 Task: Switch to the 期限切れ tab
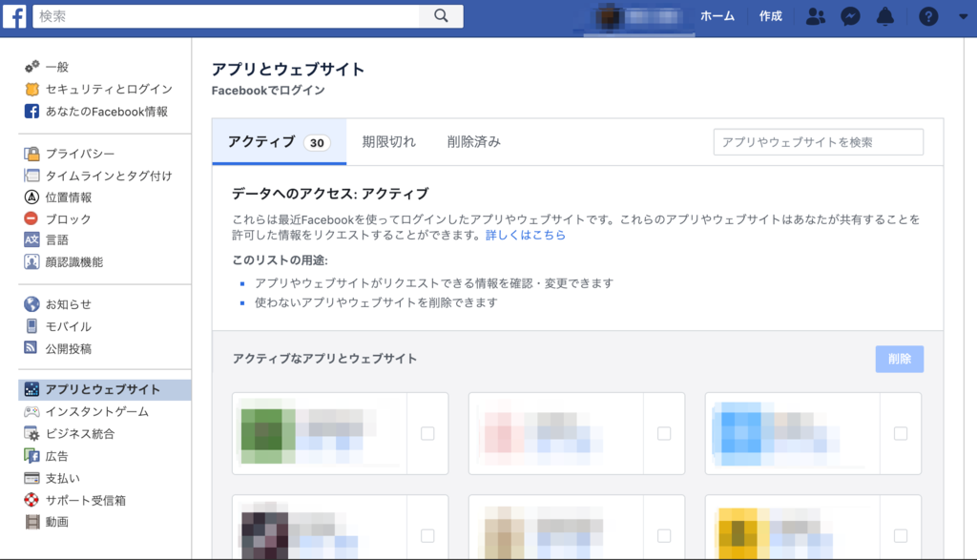(x=389, y=142)
